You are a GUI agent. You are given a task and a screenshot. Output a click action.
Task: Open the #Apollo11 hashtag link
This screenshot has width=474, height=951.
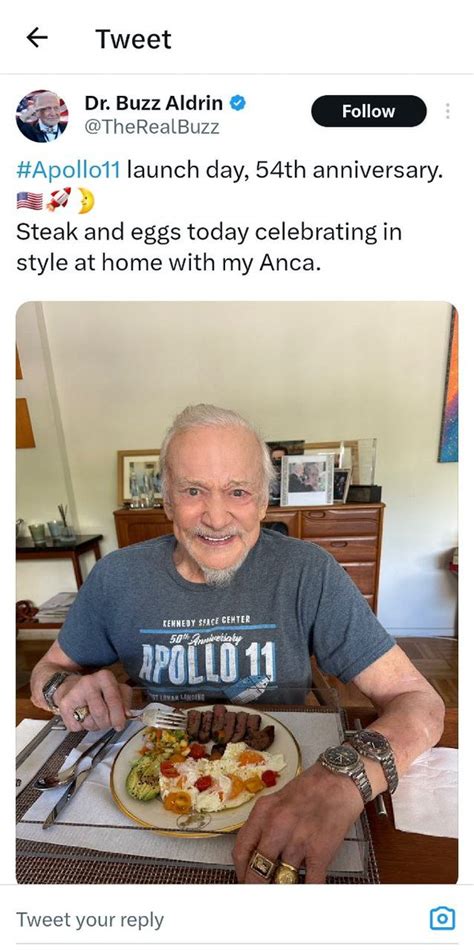[x=68, y=170]
